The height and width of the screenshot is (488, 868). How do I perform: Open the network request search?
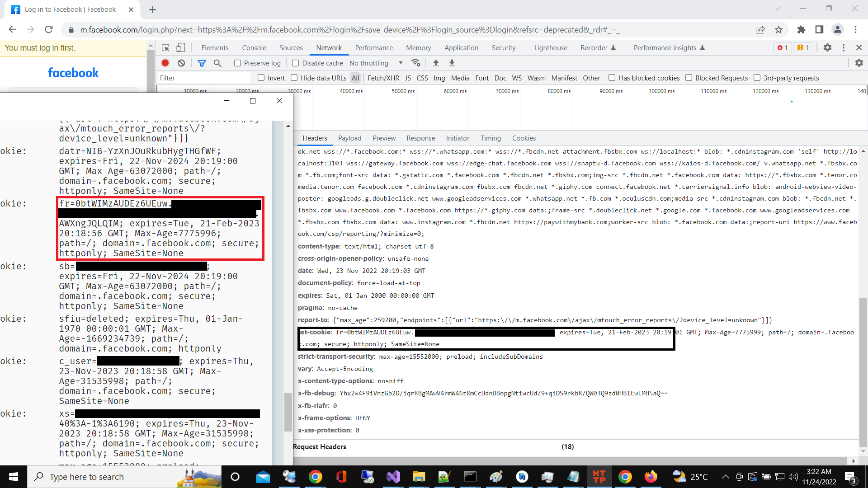click(x=217, y=63)
